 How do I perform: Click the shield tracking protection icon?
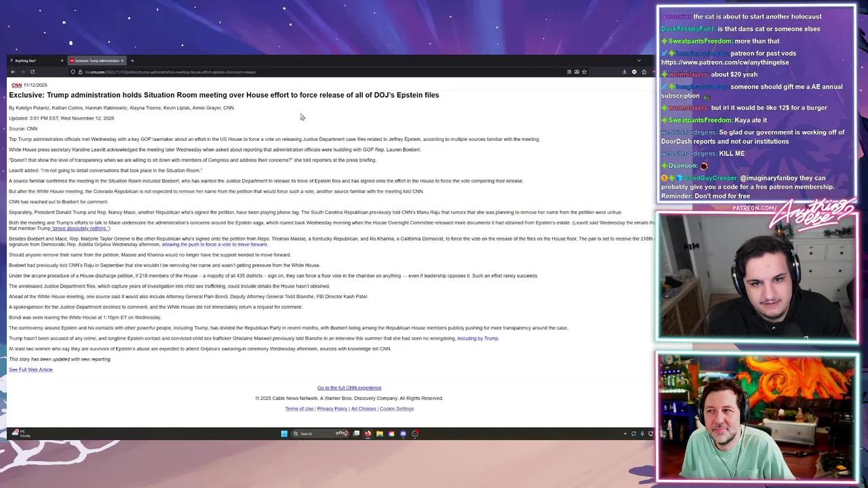(x=73, y=72)
